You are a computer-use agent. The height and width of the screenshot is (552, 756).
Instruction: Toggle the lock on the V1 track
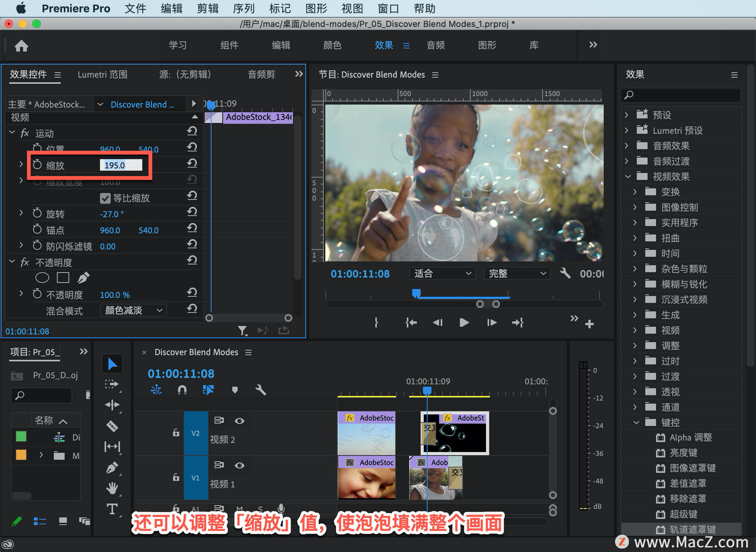pos(176,477)
